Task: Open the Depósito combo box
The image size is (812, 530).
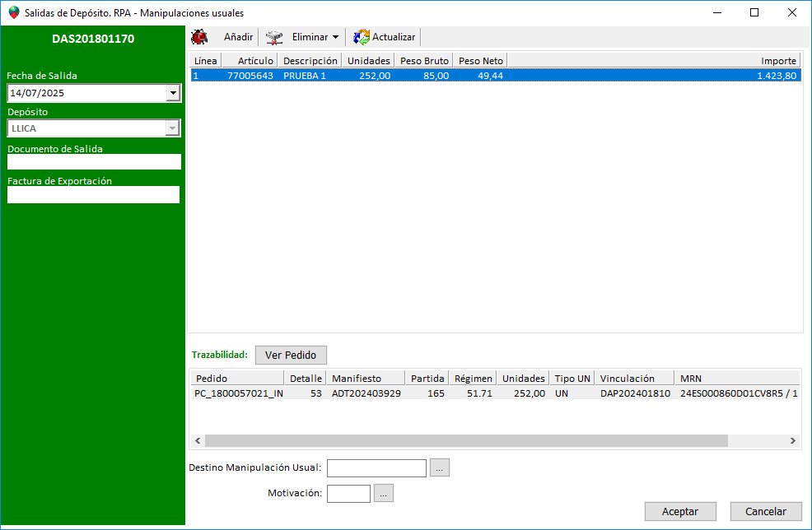Action: pos(172,128)
